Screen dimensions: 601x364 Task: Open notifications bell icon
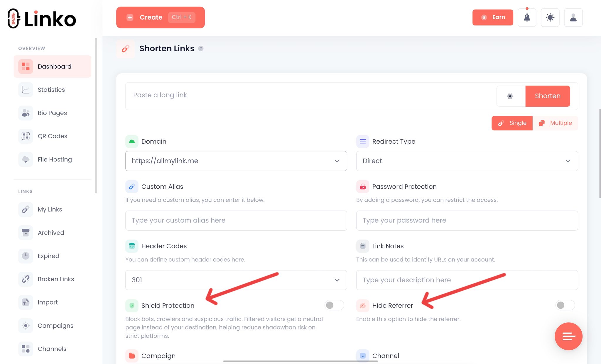tap(527, 18)
